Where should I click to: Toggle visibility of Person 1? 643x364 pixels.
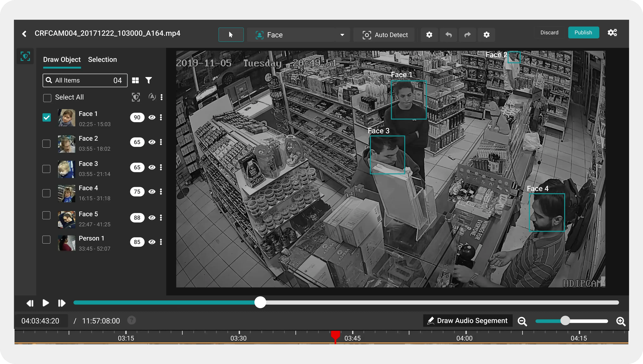click(152, 242)
